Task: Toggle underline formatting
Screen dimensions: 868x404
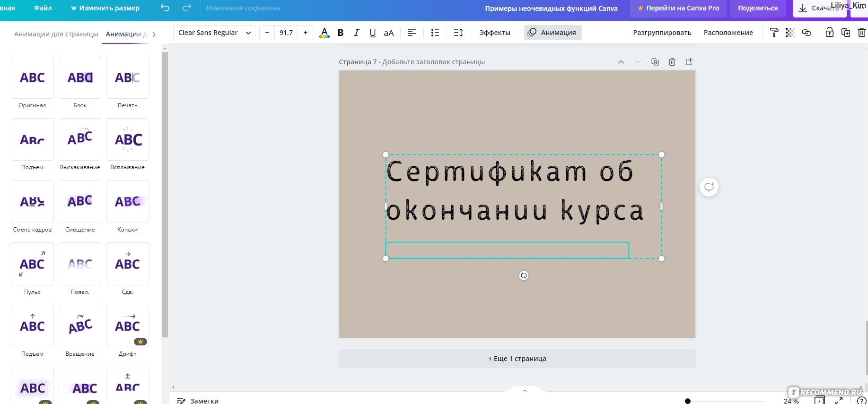Action: pos(373,33)
